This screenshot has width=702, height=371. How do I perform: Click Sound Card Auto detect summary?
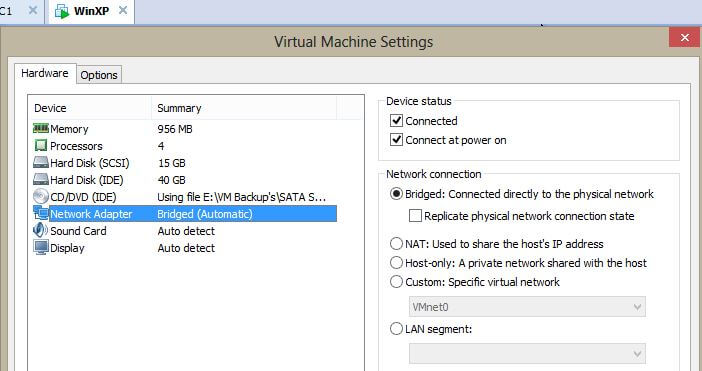coord(186,231)
